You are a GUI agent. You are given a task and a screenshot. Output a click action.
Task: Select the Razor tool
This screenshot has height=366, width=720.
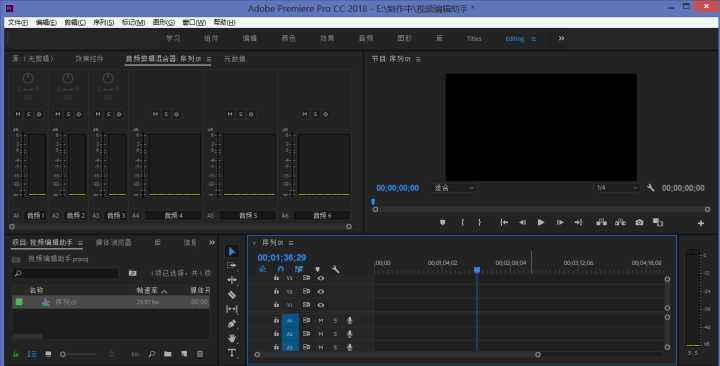232,294
